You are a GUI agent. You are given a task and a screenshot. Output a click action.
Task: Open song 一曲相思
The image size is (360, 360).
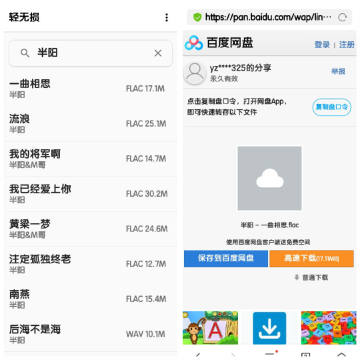click(x=90, y=89)
